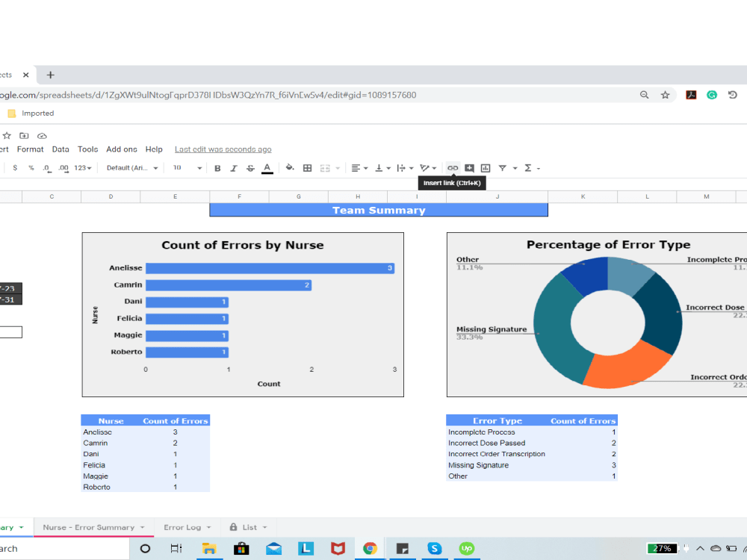Click the insert link icon
This screenshot has height=560, width=747.
pos(453,168)
